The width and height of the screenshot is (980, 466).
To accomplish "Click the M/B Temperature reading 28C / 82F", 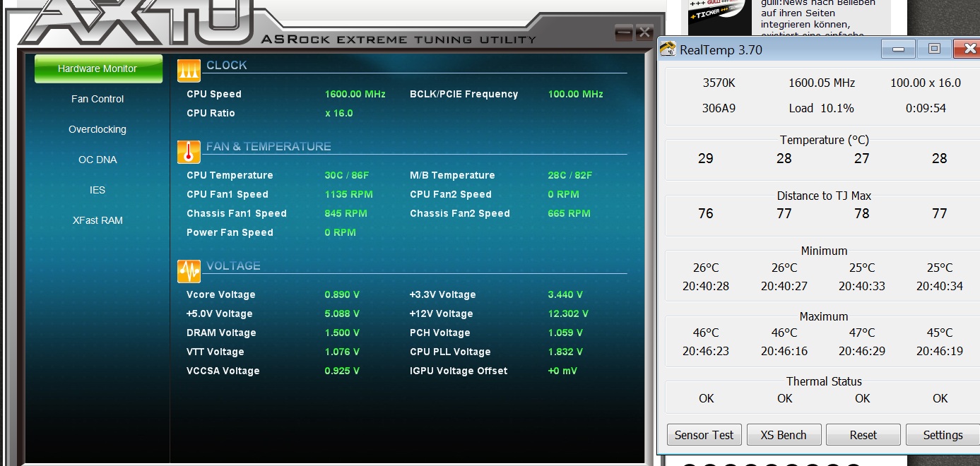I will [x=569, y=175].
